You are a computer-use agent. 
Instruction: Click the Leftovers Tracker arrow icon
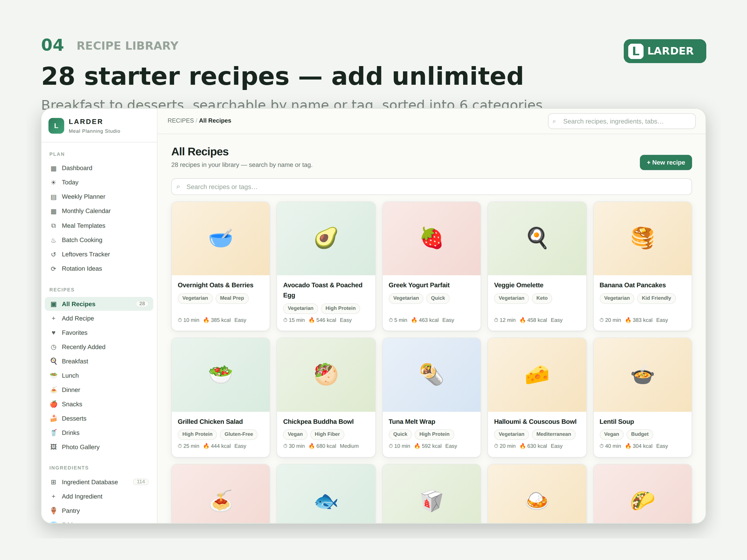coord(53,254)
